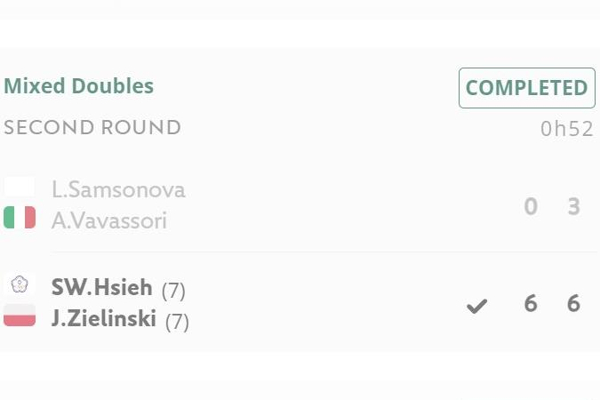Click Hsieh/Zielinski second set score 6
The image size is (600, 400).
tap(574, 304)
